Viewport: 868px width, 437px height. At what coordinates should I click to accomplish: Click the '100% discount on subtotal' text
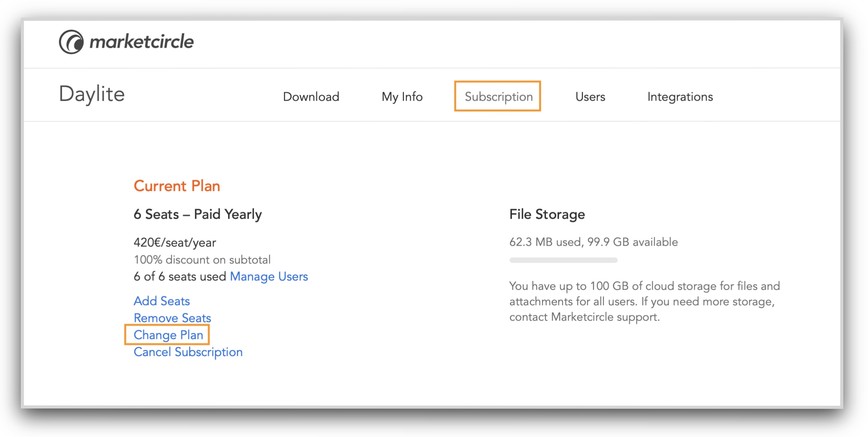[202, 260]
